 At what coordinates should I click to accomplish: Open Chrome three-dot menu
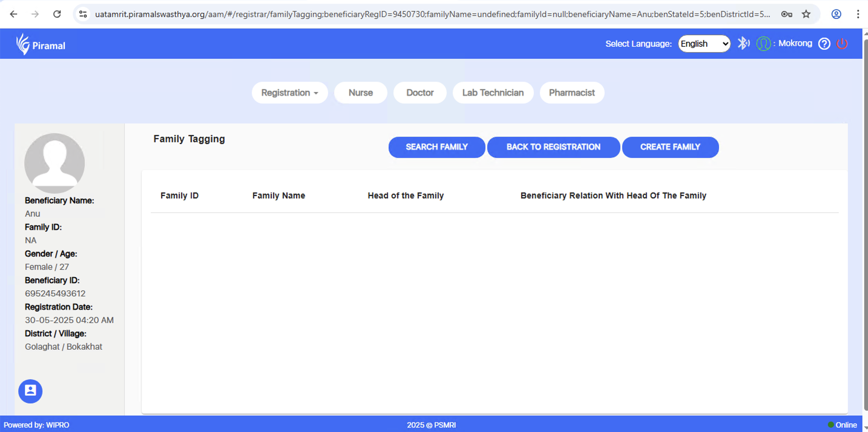click(x=858, y=14)
